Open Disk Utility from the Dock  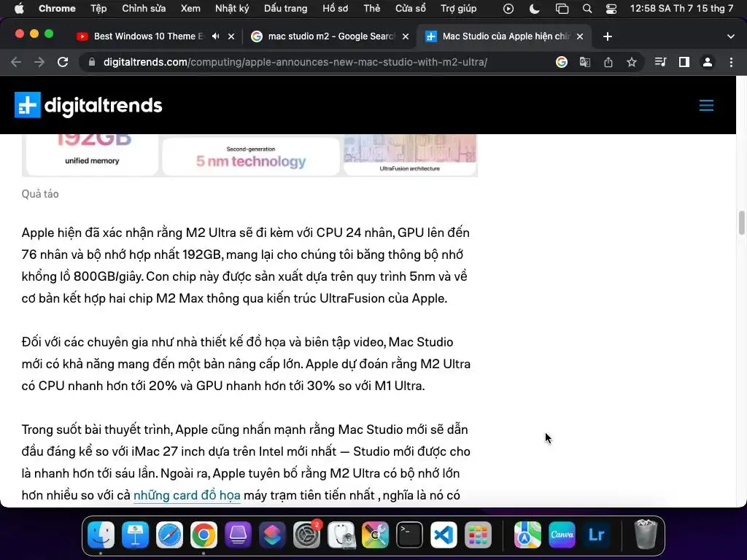[341, 535]
